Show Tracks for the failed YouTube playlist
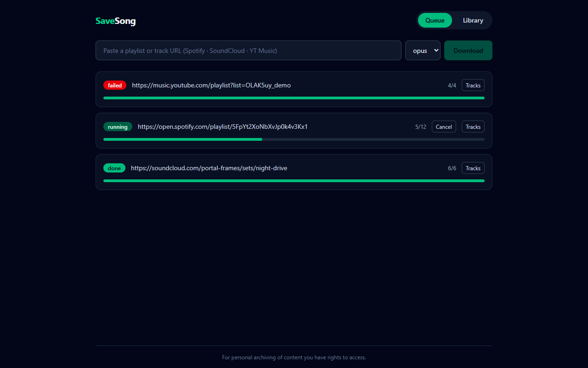Viewport: 588px width, 368px height. [x=473, y=85]
